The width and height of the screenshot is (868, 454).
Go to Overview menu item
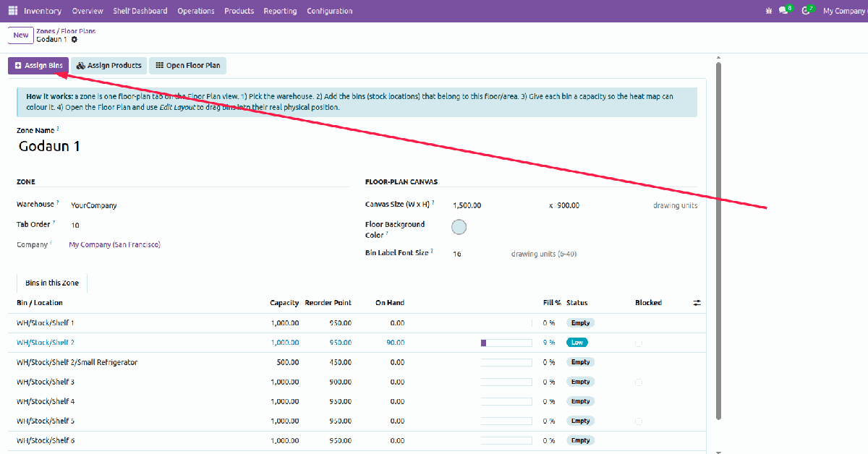88,11
